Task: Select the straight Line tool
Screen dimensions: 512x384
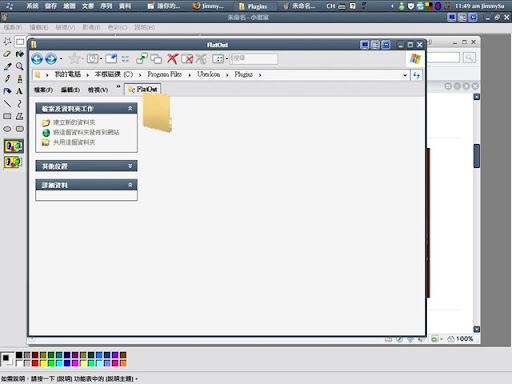Action: (x=7, y=104)
